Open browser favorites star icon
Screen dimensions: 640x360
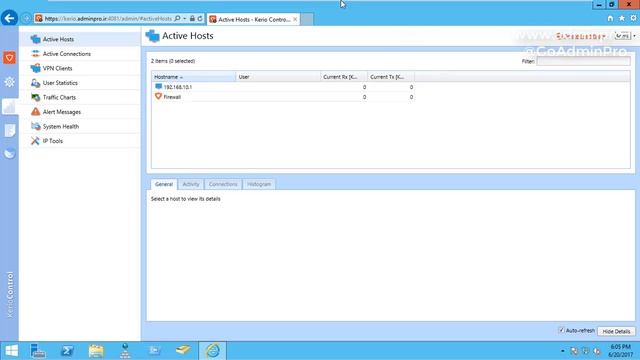point(622,18)
